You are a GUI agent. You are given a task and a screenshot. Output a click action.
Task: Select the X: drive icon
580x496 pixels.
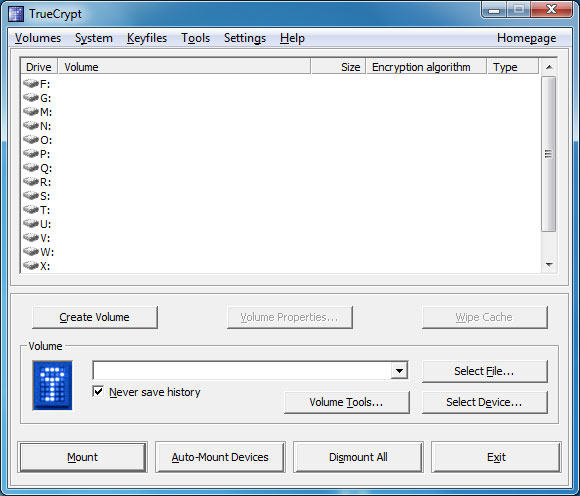click(x=31, y=266)
